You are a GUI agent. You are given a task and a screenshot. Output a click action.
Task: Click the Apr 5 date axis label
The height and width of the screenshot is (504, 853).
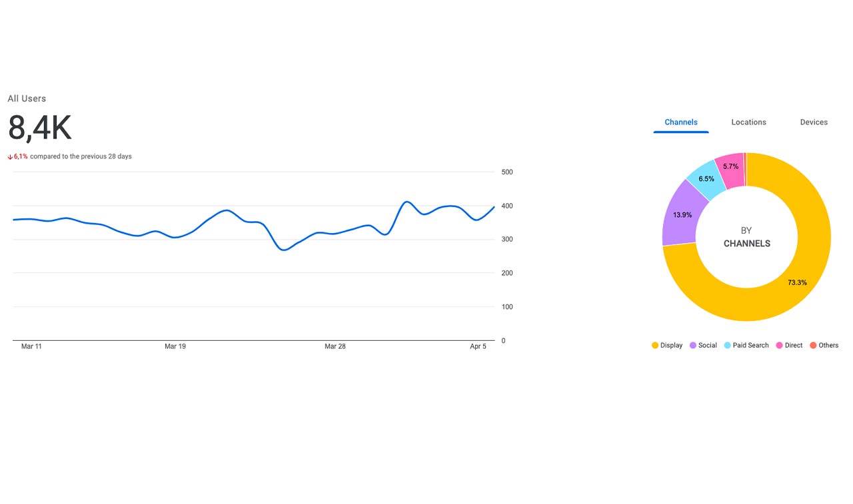point(478,346)
